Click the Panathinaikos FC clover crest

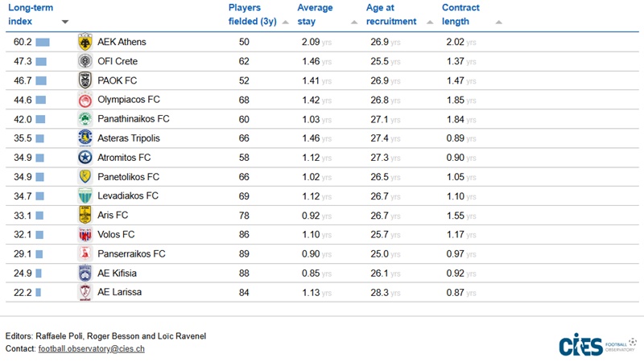pos(85,119)
